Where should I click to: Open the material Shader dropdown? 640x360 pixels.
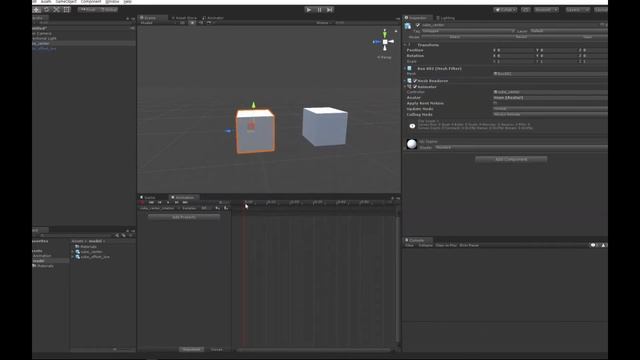click(x=521, y=147)
